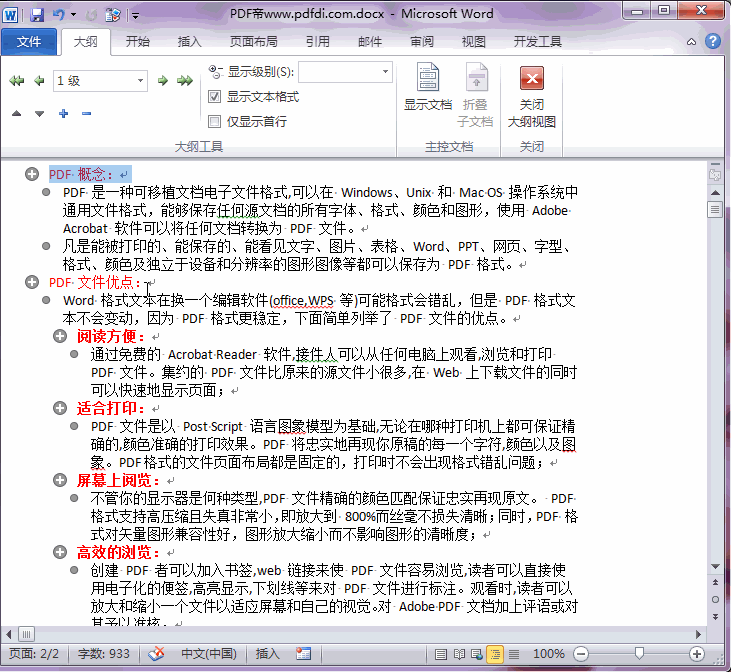This screenshot has height=672, width=731.
Task: Click the Undo icon in quick access toolbar
Action: [x=59, y=15]
